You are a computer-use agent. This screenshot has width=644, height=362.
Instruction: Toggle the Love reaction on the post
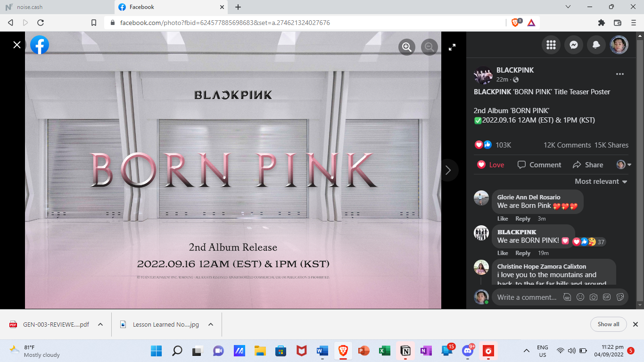pos(491,165)
